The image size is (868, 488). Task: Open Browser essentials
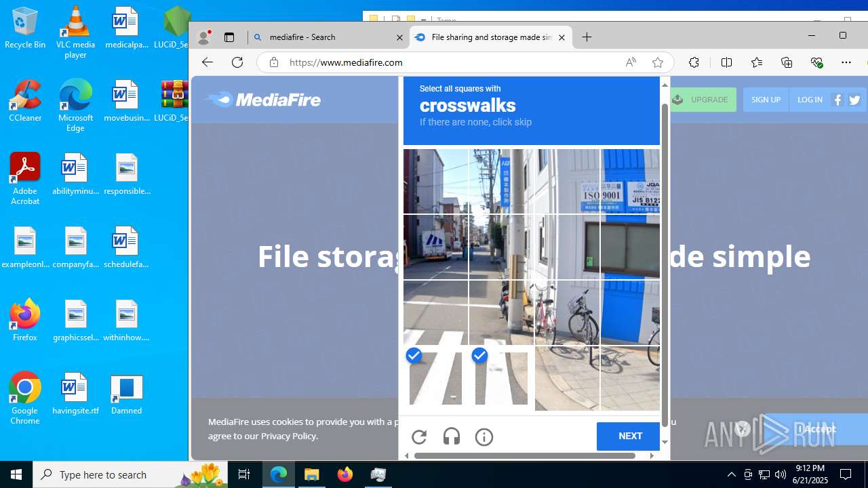tap(816, 62)
